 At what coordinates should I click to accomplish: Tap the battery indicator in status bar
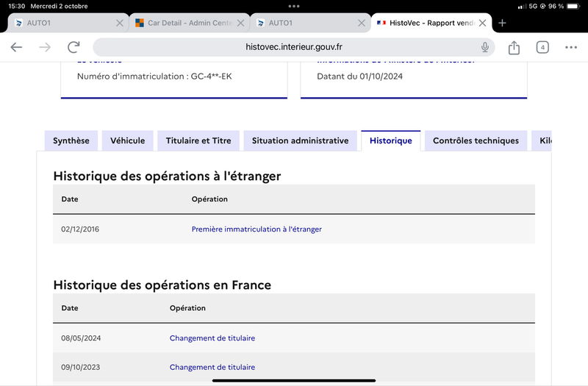[x=573, y=6]
